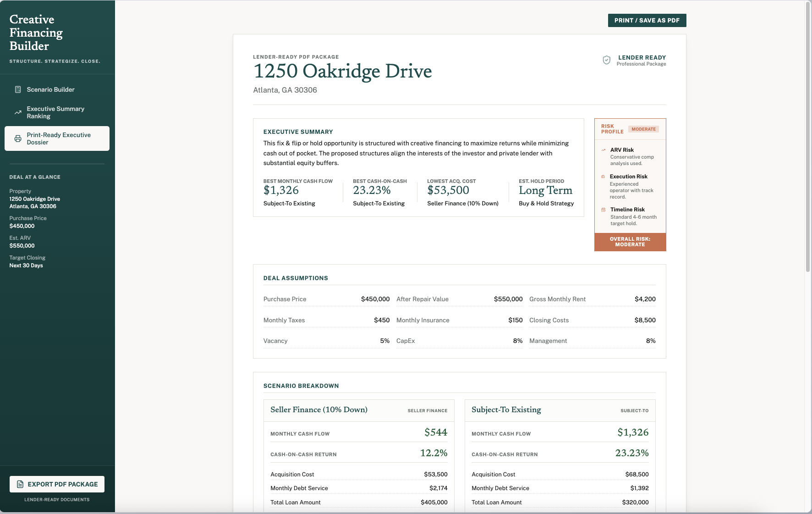Click the Moderate risk badge
812x514 pixels.
coord(643,129)
